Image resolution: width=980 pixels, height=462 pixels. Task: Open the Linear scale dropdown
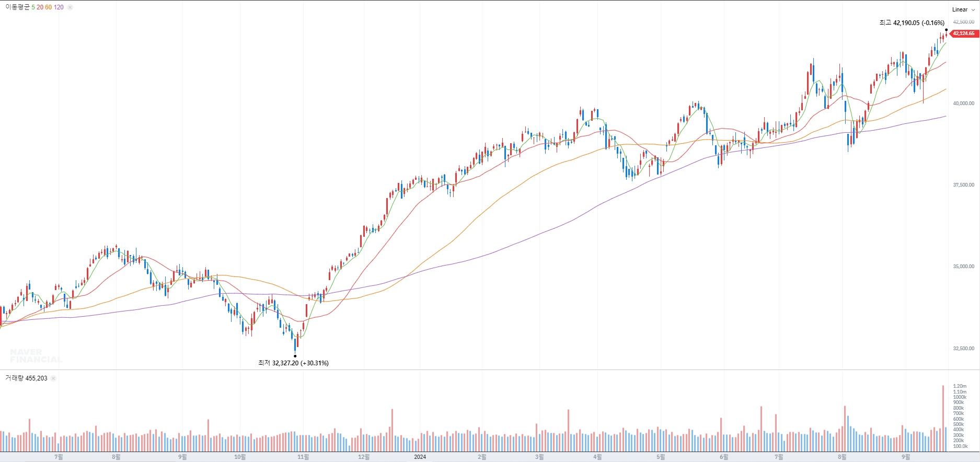tap(963, 9)
